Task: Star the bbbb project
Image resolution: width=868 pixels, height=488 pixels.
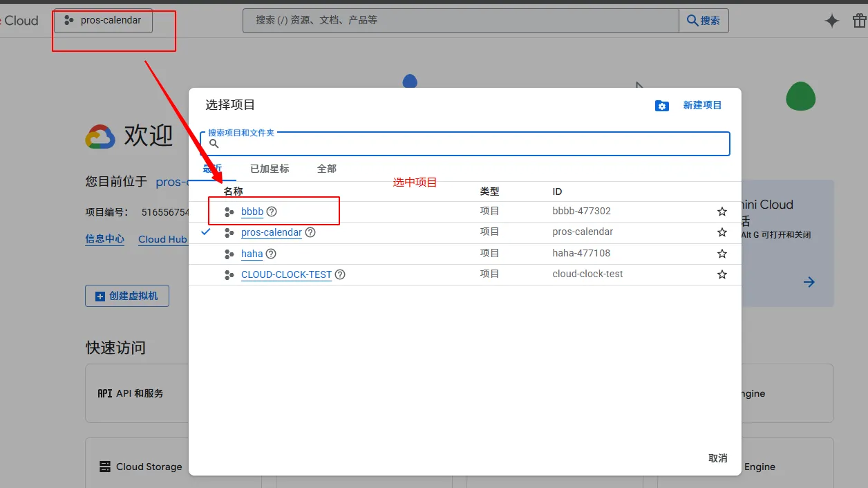Action: (x=722, y=212)
